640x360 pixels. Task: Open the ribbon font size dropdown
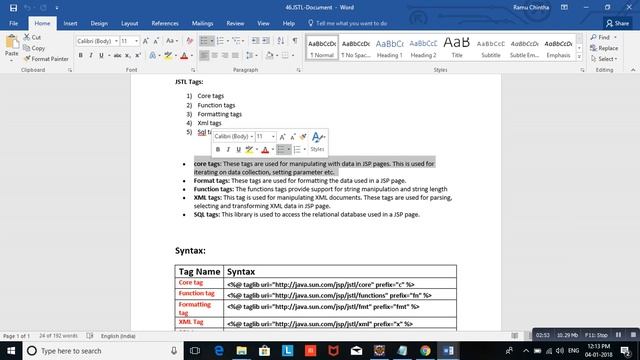coord(136,41)
